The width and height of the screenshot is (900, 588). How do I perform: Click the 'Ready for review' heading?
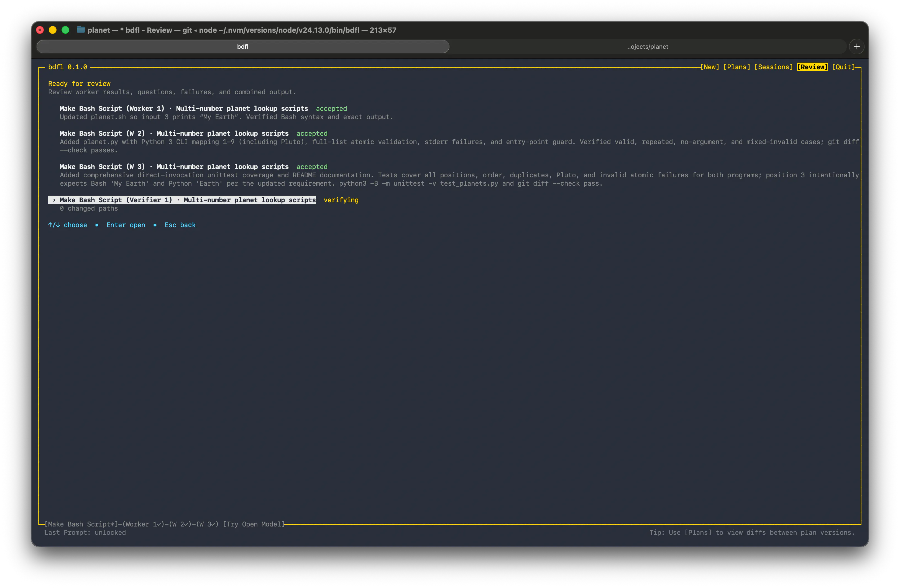pos(80,84)
